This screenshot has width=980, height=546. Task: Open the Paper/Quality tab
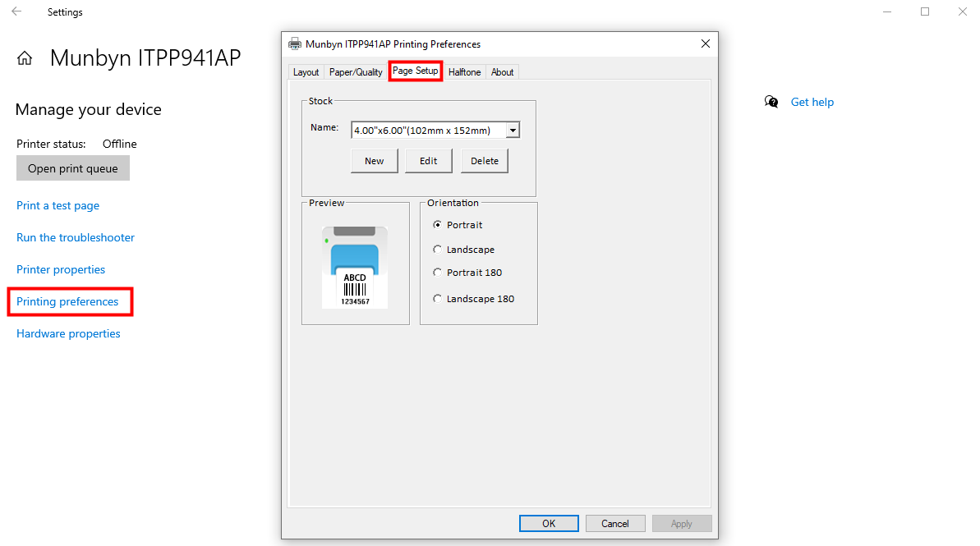coord(356,72)
